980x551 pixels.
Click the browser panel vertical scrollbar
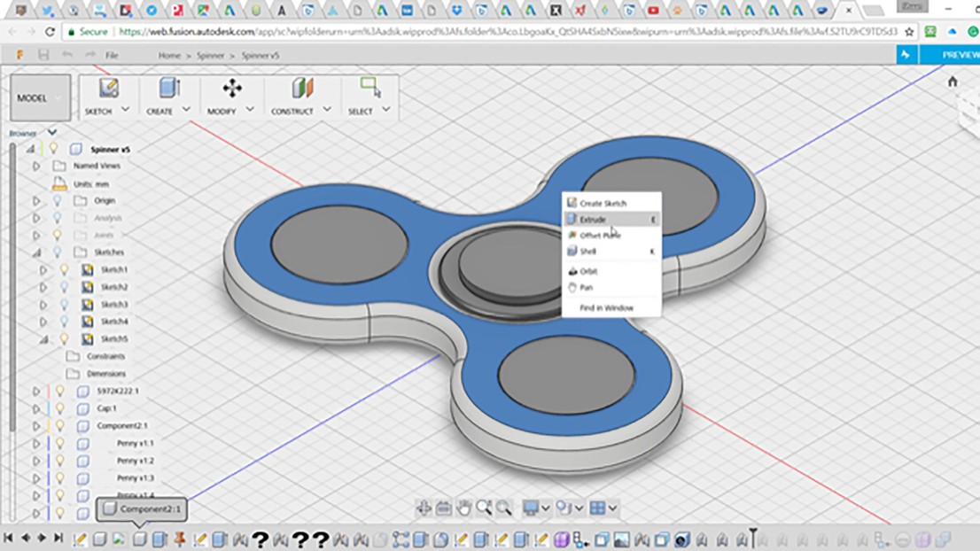[x=12, y=283]
